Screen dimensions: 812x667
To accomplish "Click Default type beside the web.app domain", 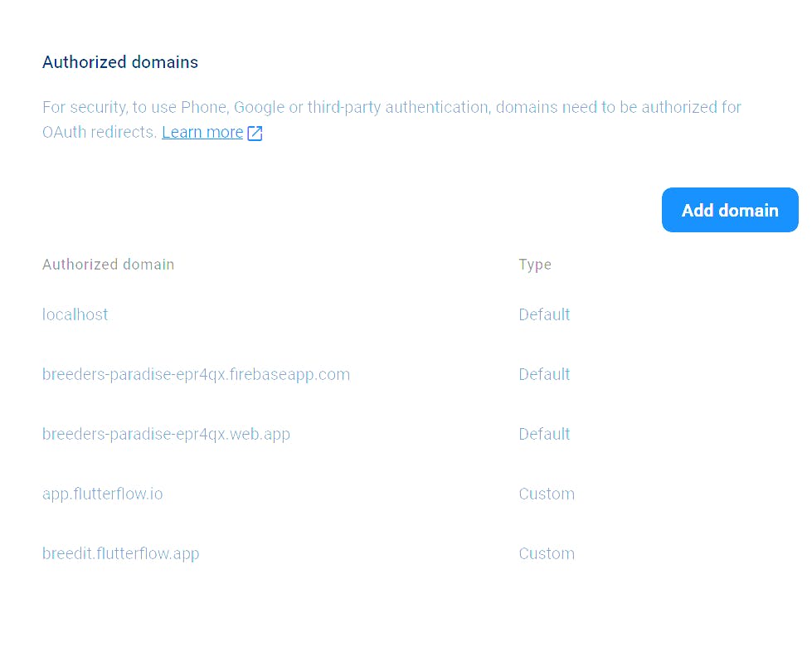I will pos(544,434).
